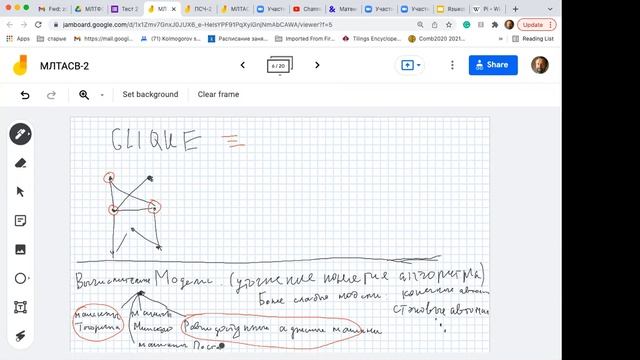Switch to the ПСЧ-2 tab
This screenshot has height=360, width=640.
198,9
